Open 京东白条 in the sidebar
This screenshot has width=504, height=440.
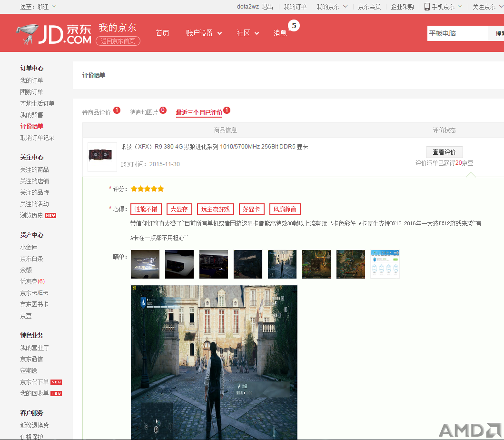click(31, 259)
